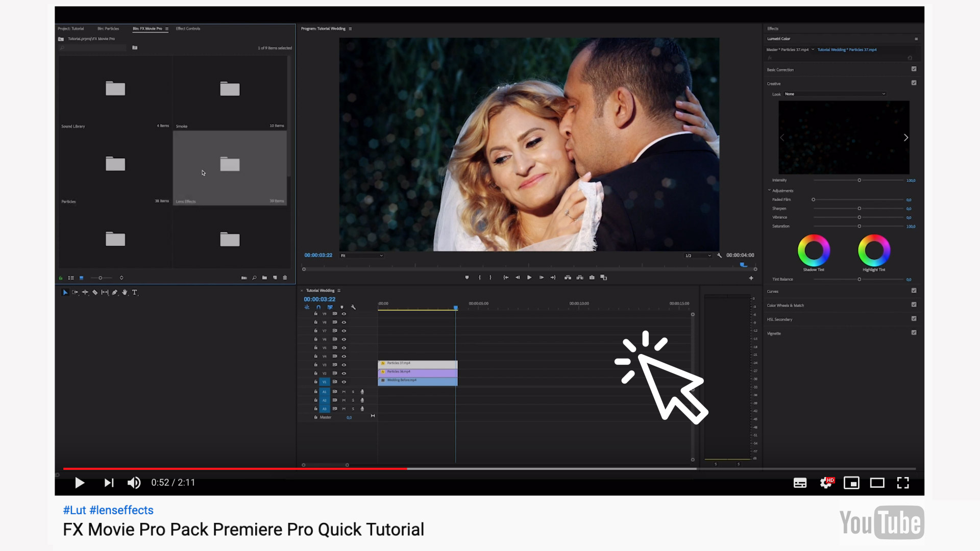980x551 pixels.
Task: Toggle Color Wheels & Match checkbox
Action: [914, 305]
